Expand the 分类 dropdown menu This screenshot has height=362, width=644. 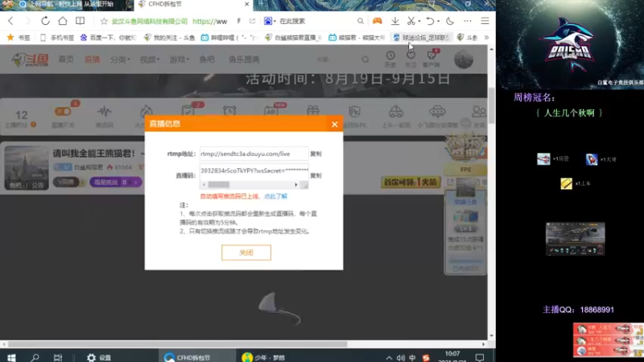point(120,60)
